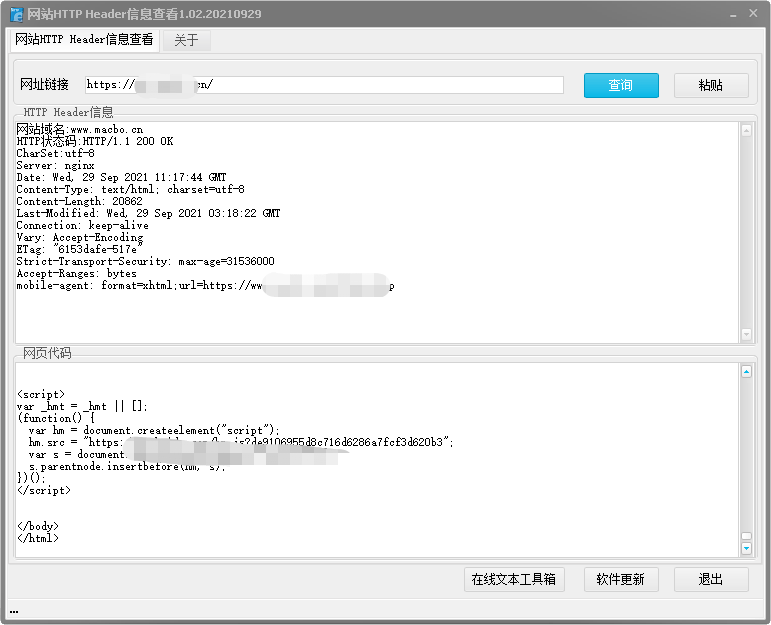Focus the 网址链接 URL input field
Image resolution: width=771 pixels, height=625 pixels.
point(324,85)
